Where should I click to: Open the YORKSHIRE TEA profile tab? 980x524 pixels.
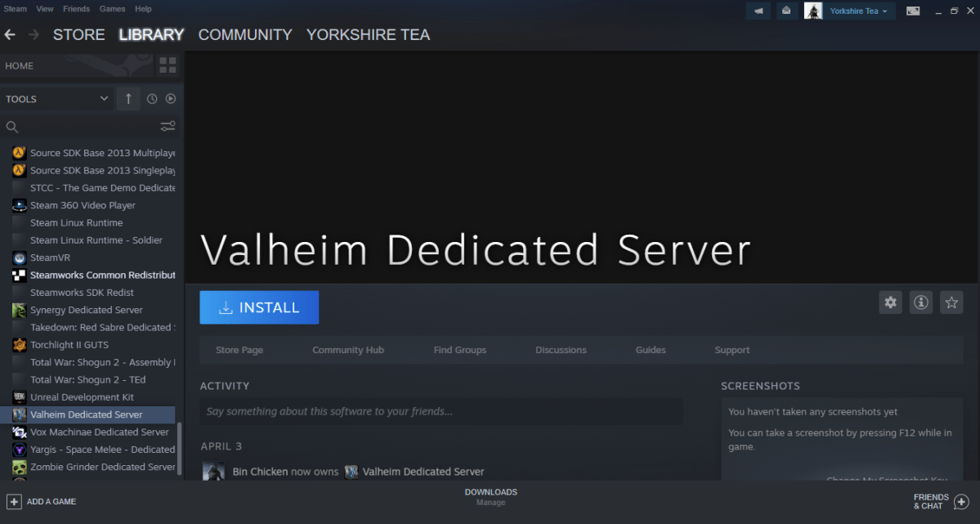click(x=368, y=34)
